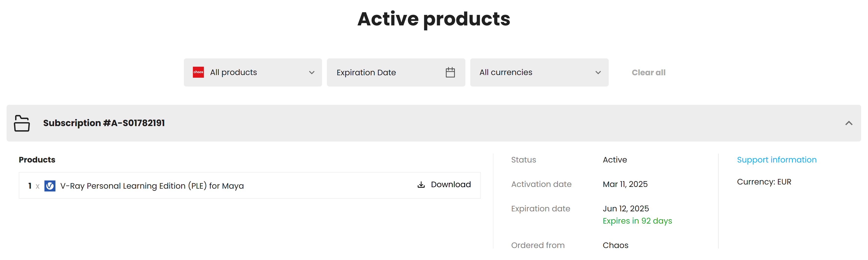The image size is (868, 260).
Task: Select the expiration date Jun 12, 2025
Action: (x=626, y=209)
